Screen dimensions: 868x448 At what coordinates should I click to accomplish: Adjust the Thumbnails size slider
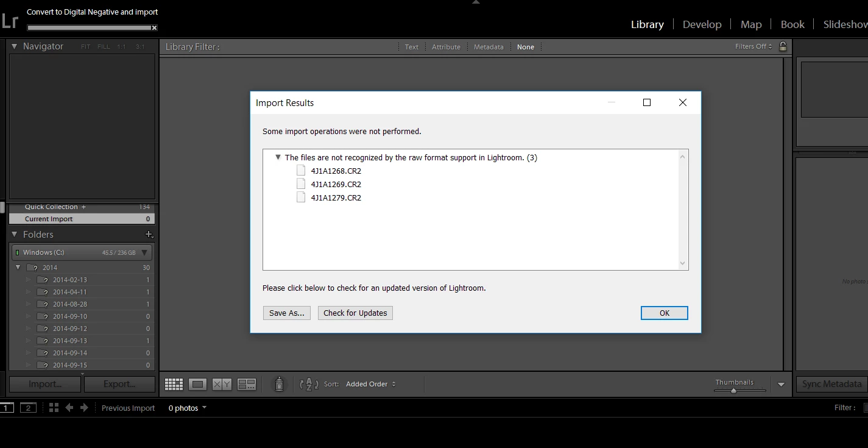(734, 390)
